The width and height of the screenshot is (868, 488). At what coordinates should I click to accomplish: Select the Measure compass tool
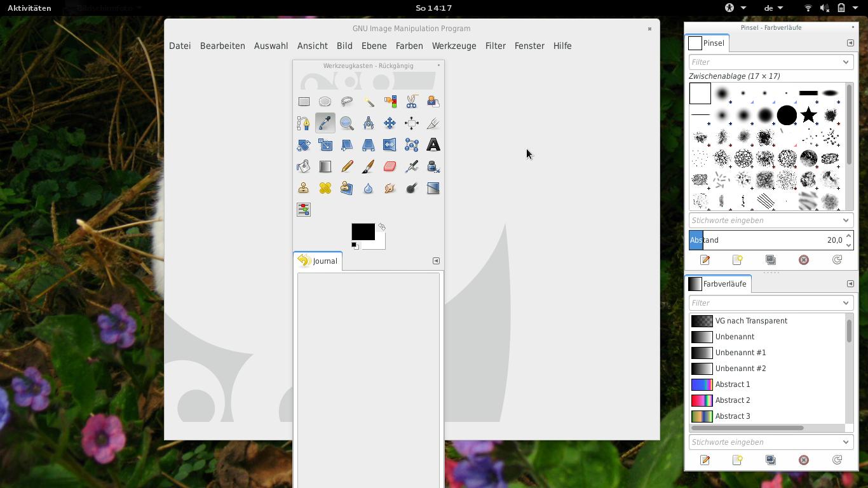[369, 123]
